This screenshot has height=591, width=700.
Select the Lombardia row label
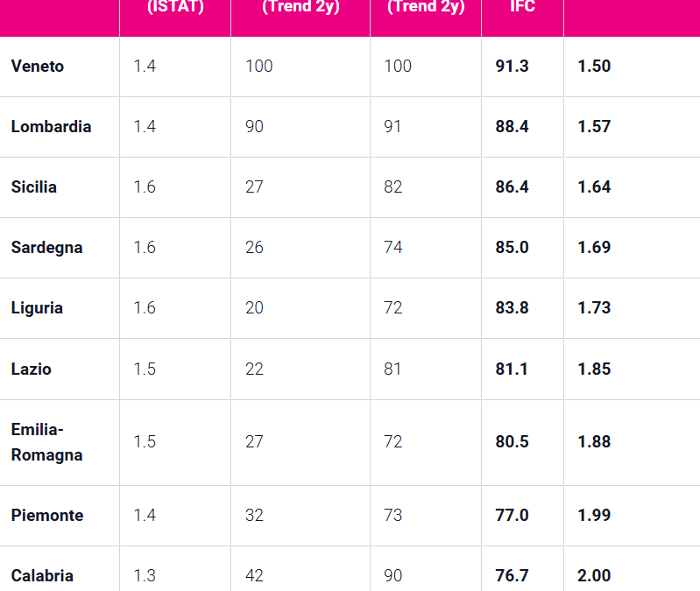click(51, 127)
